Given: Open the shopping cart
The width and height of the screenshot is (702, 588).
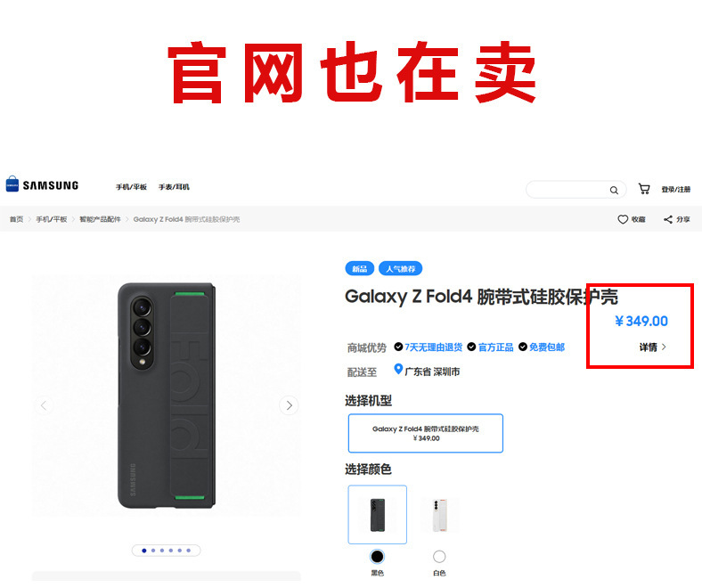Looking at the screenshot, I should click(x=644, y=189).
